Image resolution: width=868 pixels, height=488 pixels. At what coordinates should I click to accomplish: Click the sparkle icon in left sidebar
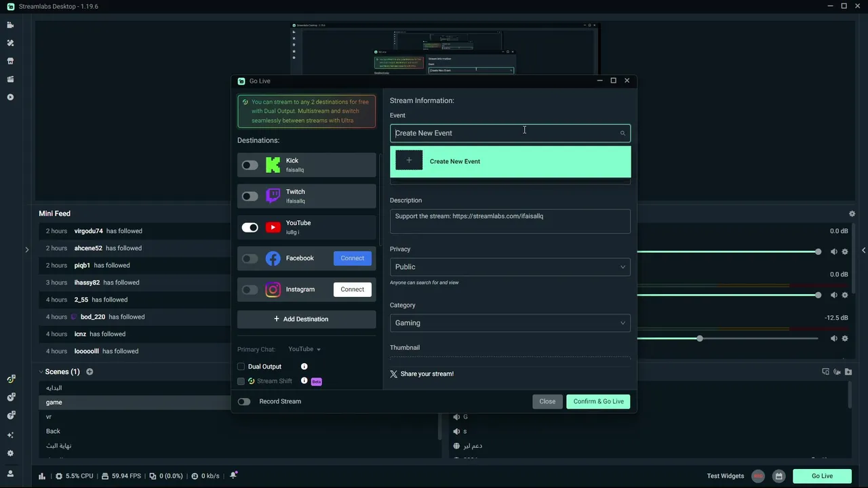[x=10, y=435]
